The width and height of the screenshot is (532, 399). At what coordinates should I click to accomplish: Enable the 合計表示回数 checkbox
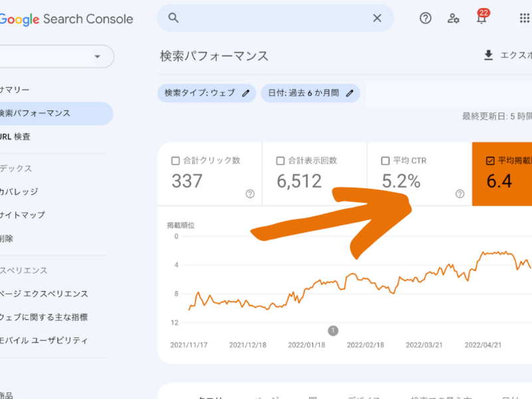[280, 161]
